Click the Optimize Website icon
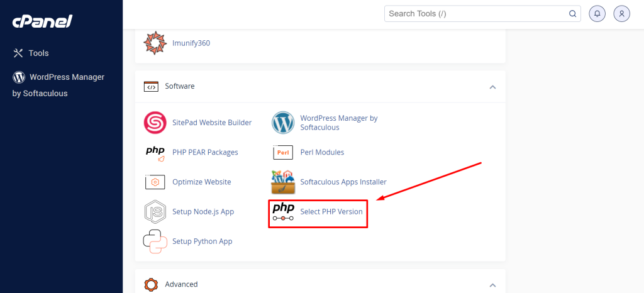Image resolution: width=644 pixels, height=293 pixels. [x=155, y=182]
